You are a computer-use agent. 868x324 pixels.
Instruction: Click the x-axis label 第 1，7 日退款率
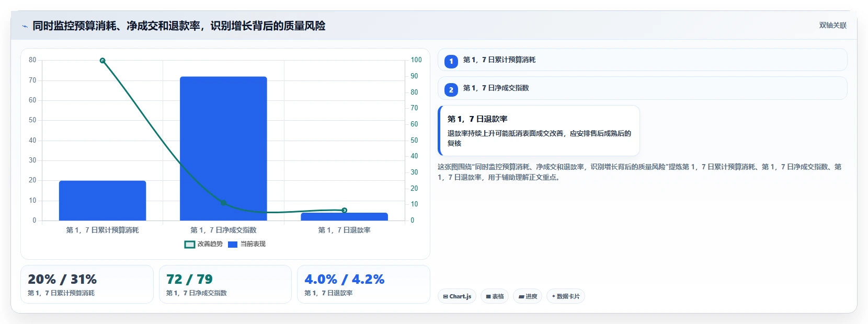click(x=344, y=230)
